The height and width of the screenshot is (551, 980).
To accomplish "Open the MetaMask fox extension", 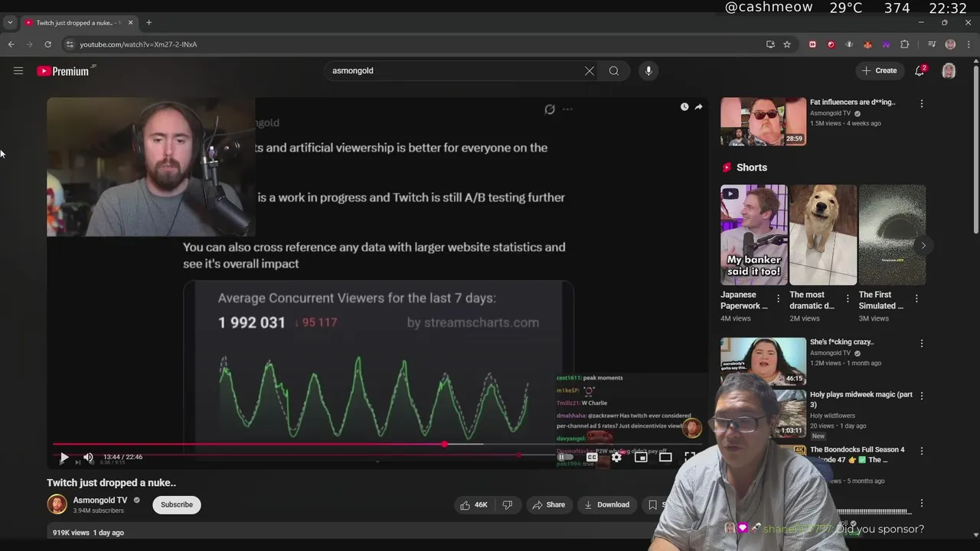I will click(867, 44).
